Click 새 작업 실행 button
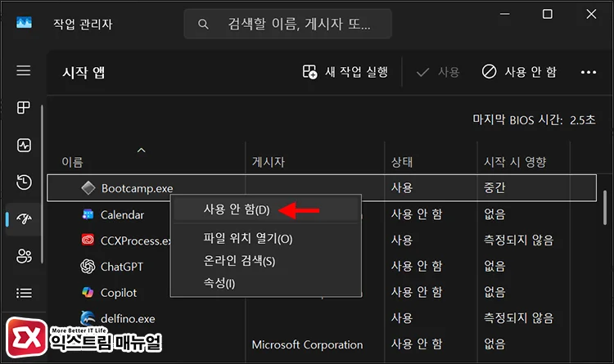 (x=345, y=72)
